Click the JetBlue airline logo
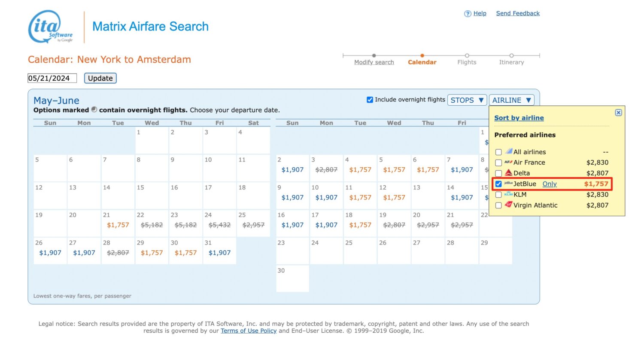Image resolution: width=644 pixels, height=340 pixels. point(509,184)
